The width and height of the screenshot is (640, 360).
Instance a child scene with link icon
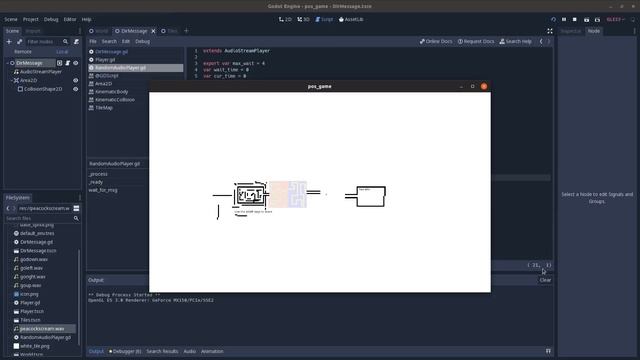point(19,42)
